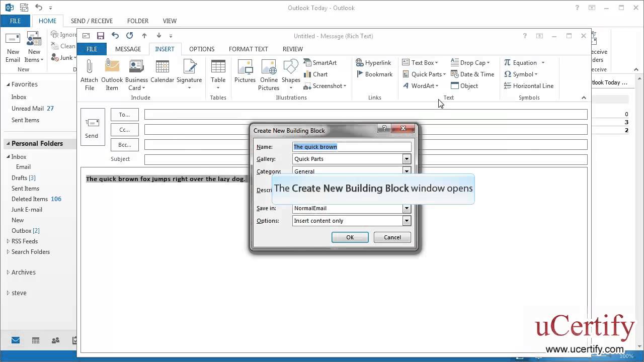The height and width of the screenshot is (362, 644).
Task: Click the Name field in building block dialog
Action: tap(352, 147)
